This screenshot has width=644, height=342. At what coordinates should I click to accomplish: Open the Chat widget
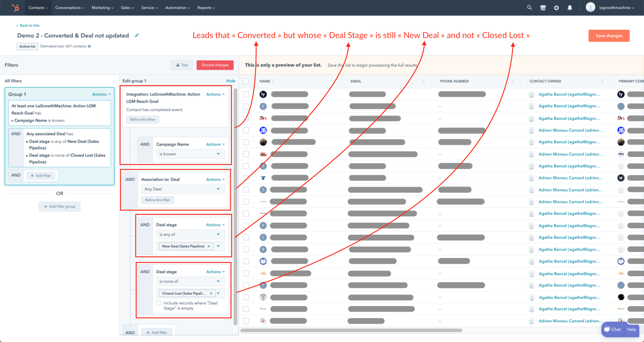(612, 329)
